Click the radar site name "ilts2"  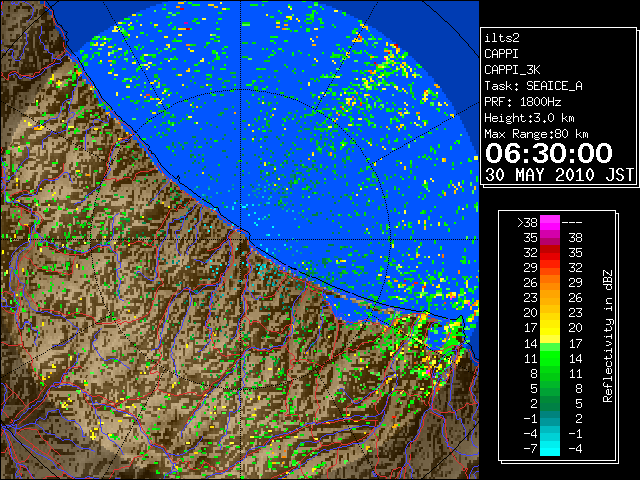pos(502,38)
